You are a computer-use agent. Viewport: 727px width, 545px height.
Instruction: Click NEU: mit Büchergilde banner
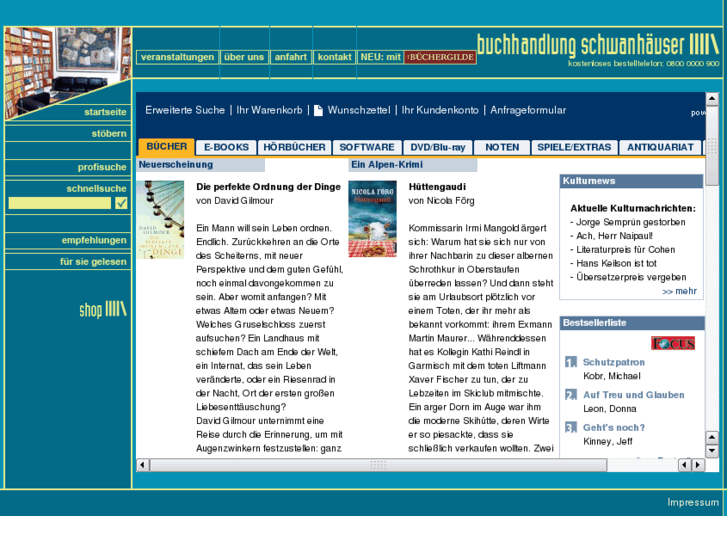pos(417,57)
